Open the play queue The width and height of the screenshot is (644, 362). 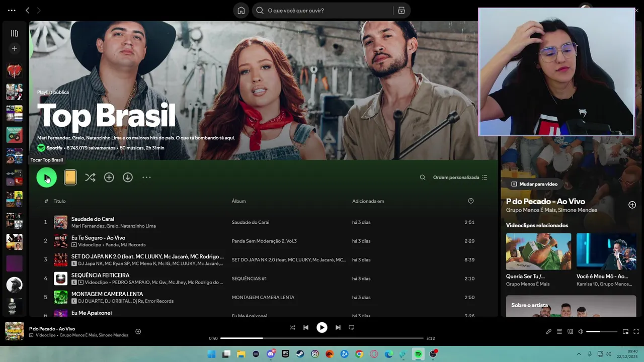(559, 331)
